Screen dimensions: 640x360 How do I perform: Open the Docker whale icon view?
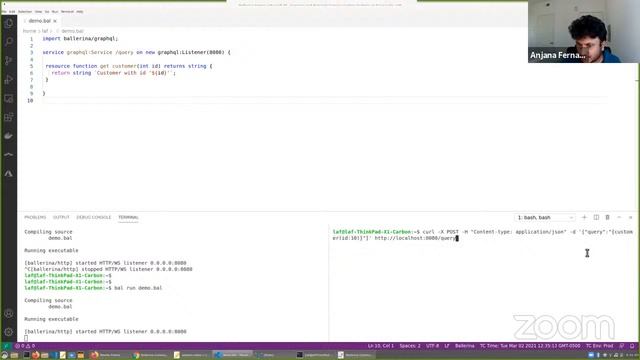[9, 136]
